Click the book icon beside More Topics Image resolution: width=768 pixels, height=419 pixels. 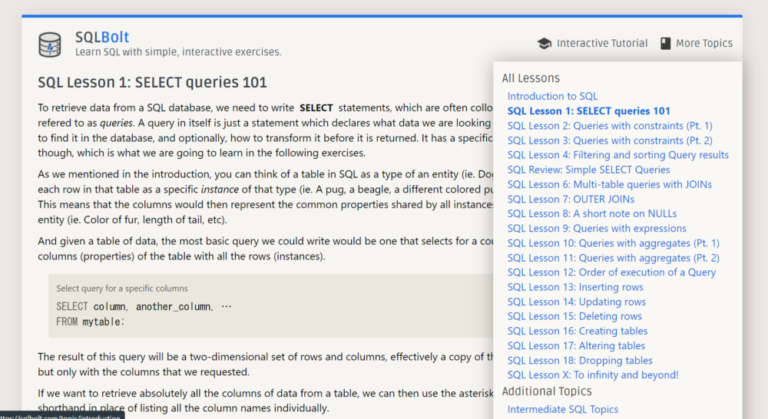665,44
